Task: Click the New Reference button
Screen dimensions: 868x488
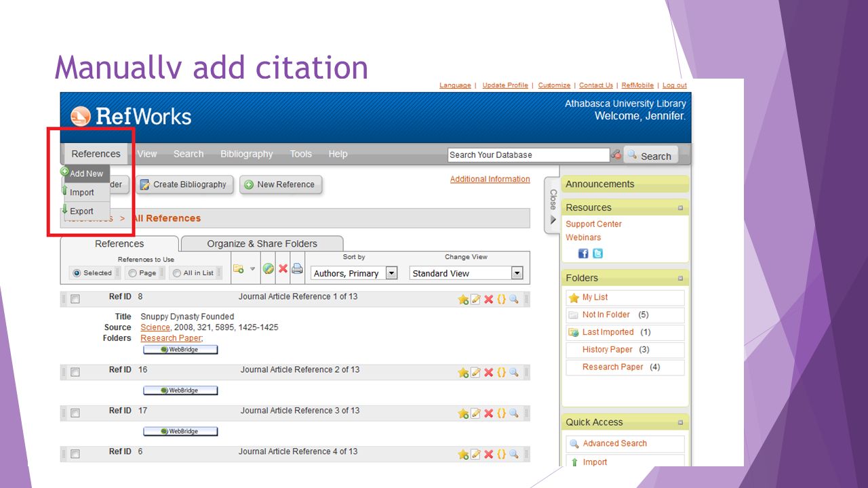Action: coord(281,184)
